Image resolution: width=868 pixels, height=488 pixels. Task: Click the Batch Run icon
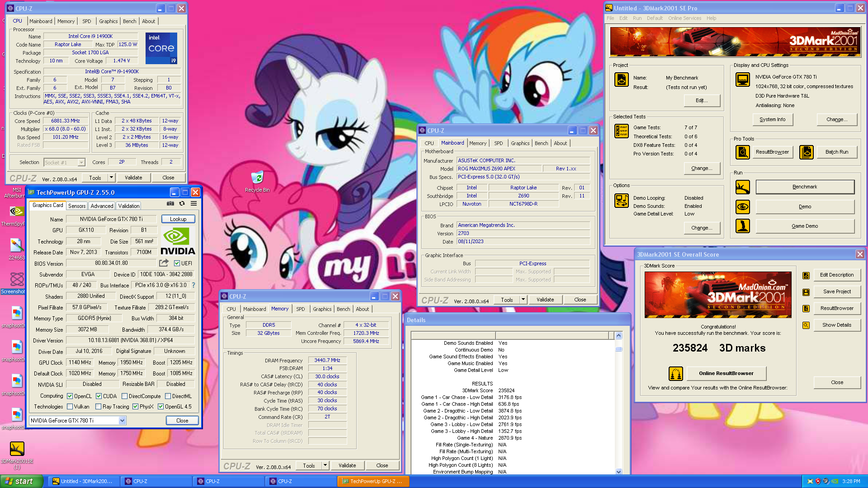pos(807,152)
